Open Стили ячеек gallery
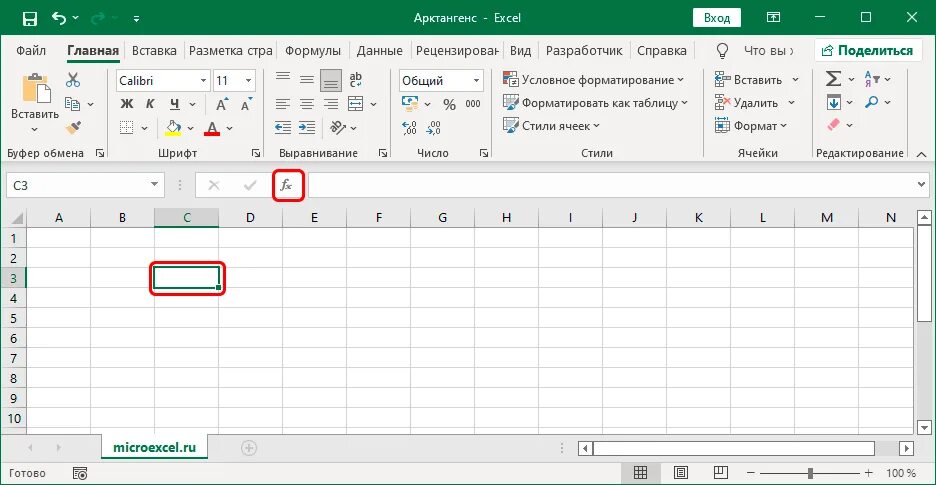Screen dimensions: 936x485 tap(551, 126)
